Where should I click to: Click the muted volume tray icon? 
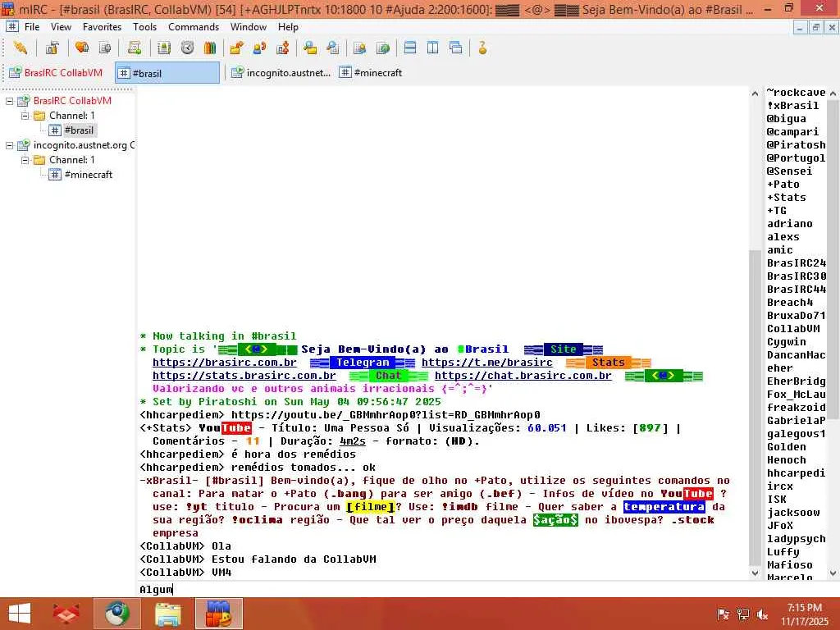(x=762, y=614)
